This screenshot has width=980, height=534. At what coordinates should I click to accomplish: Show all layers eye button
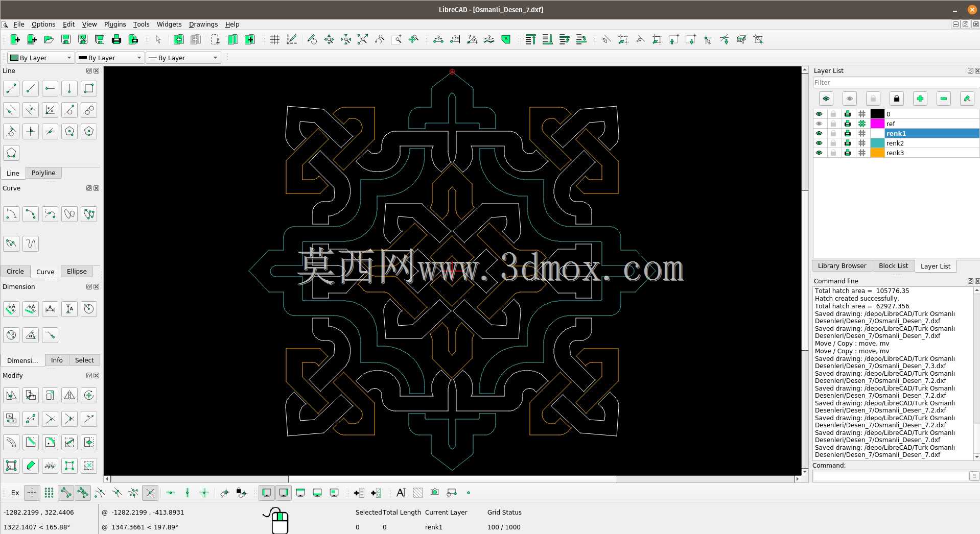pyautogui.click(x=826, y=99)
